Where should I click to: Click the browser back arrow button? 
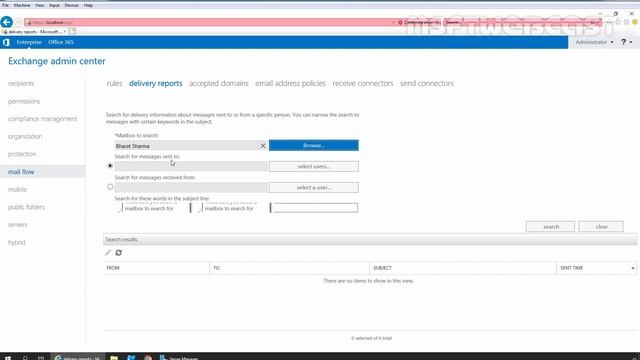point(7,22)
